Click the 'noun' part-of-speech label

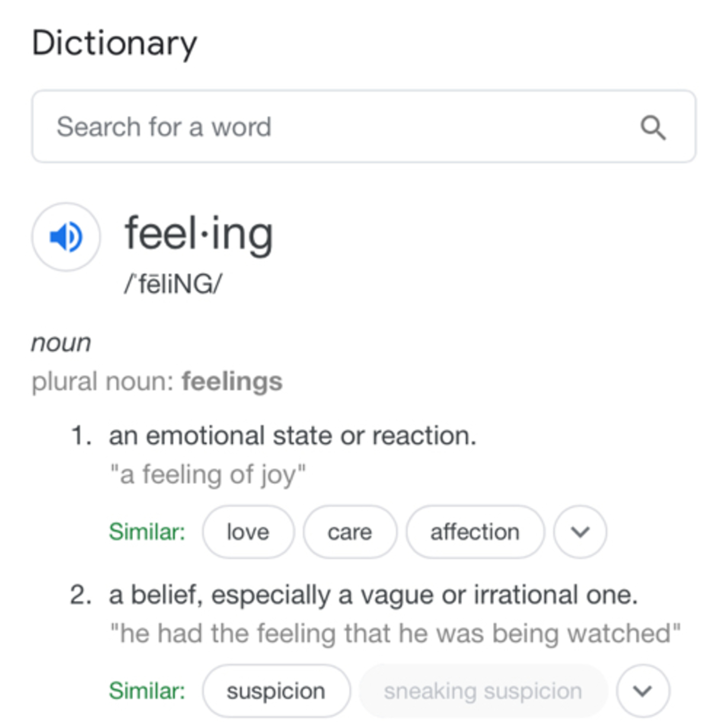click(x=61, y=343)
